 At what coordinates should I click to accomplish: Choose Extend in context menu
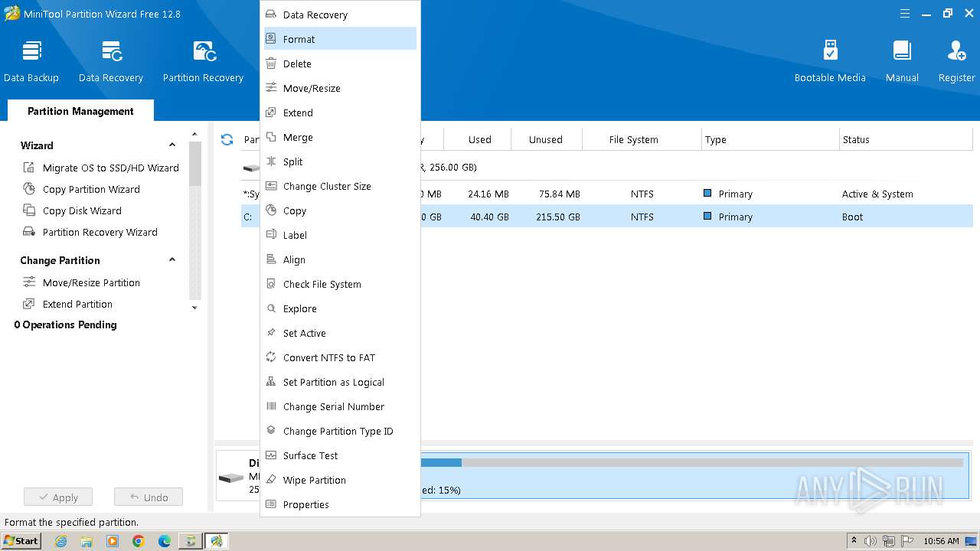click(x=340, y=112)
